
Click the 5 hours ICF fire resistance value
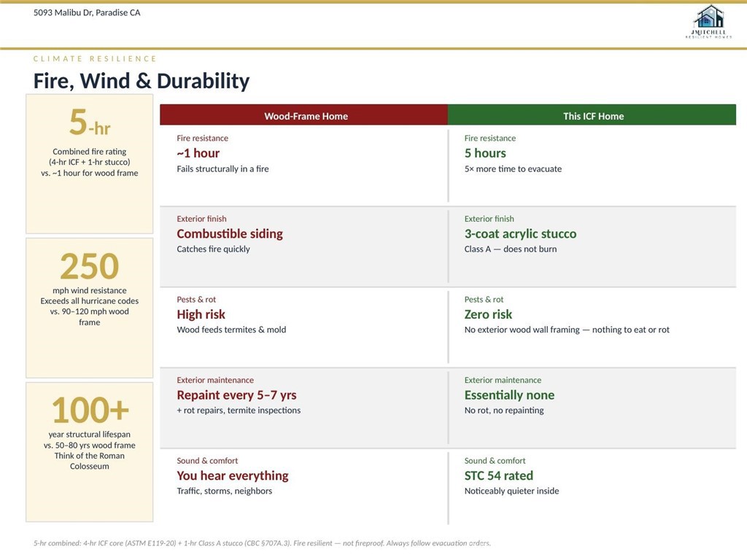coord(485,153)
